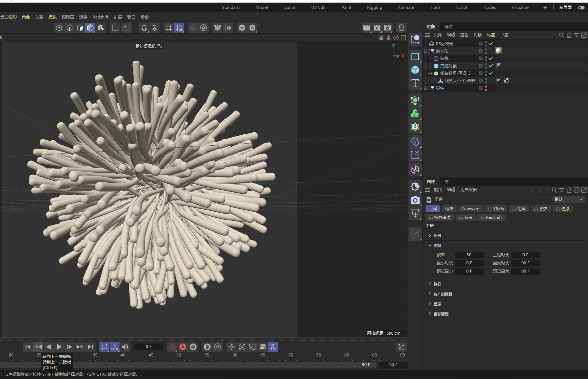This screenshot has height=379, width=588.
Task: Toggle red visibility dots of 零件
Action: [x=486, y=88]
